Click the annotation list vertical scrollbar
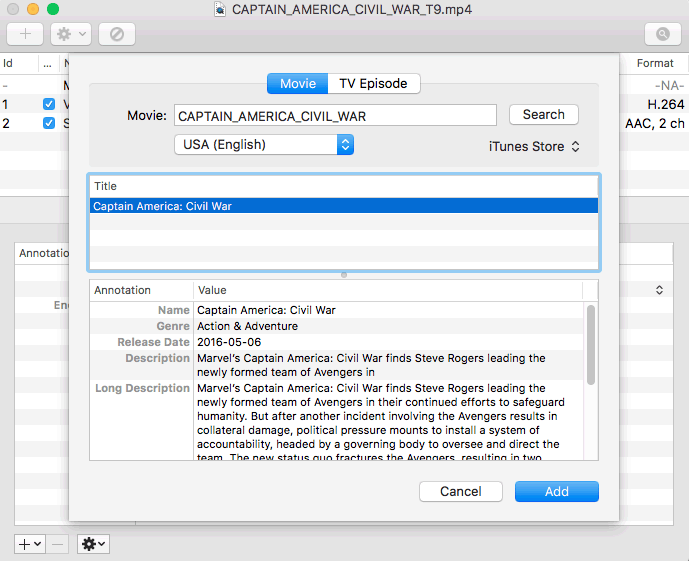The width and height of the screenshot is (689, 561). [x=591, y=345]
